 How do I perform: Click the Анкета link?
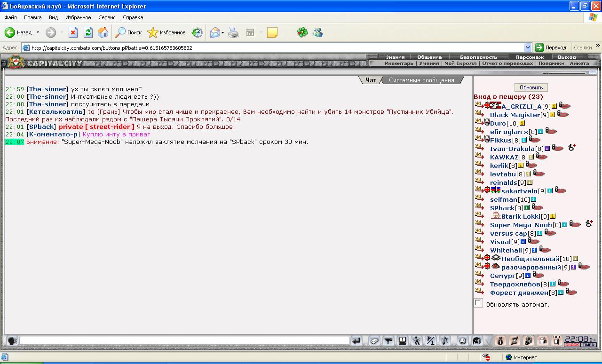579,63
